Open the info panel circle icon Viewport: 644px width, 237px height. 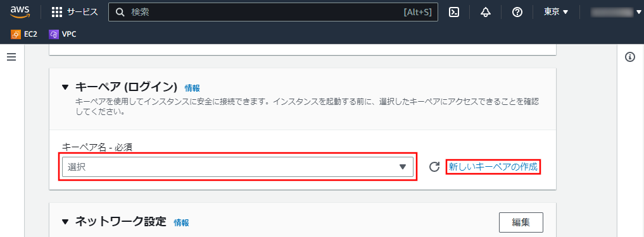(630, 57)
